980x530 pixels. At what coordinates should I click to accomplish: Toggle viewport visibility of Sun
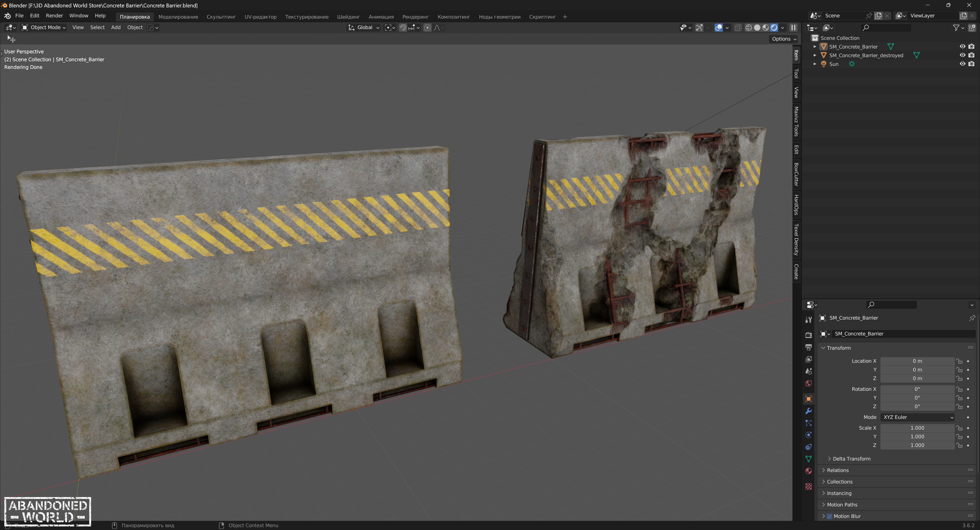962,64
